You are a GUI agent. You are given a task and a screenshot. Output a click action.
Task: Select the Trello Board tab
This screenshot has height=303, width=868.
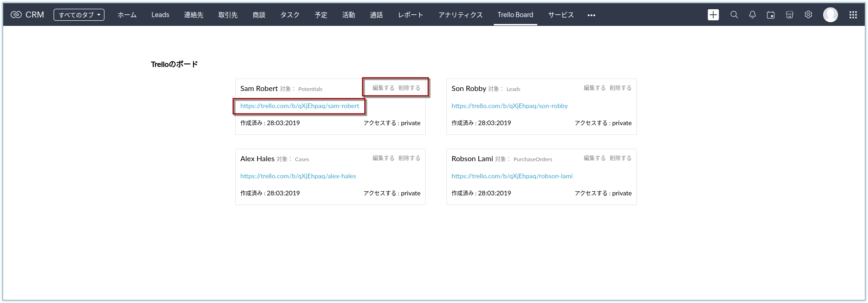[x=515, y=15]
